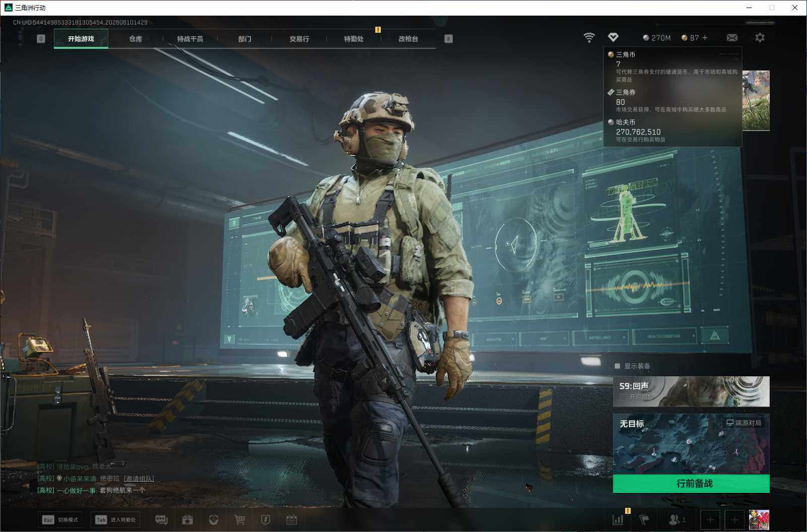807x532 pixels.
Task: Open the lightning shield icon
Action: click(x=265, y=520)
